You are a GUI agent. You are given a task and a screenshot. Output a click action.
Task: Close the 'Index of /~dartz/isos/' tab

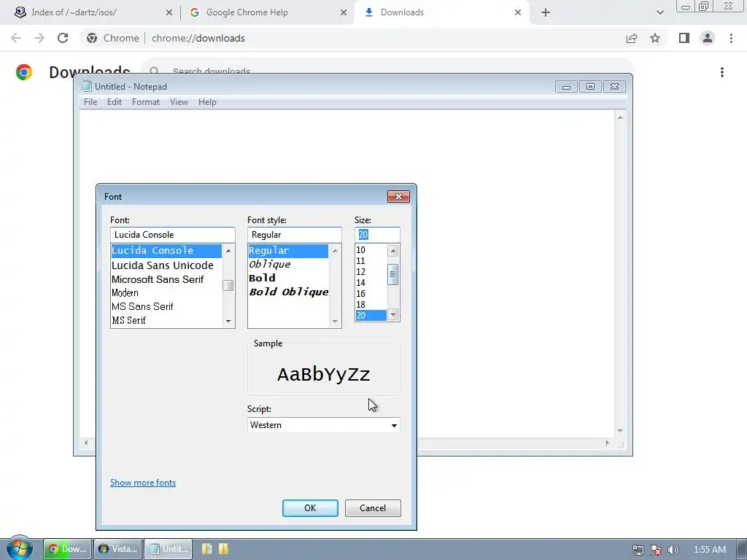tap(169, 12)
